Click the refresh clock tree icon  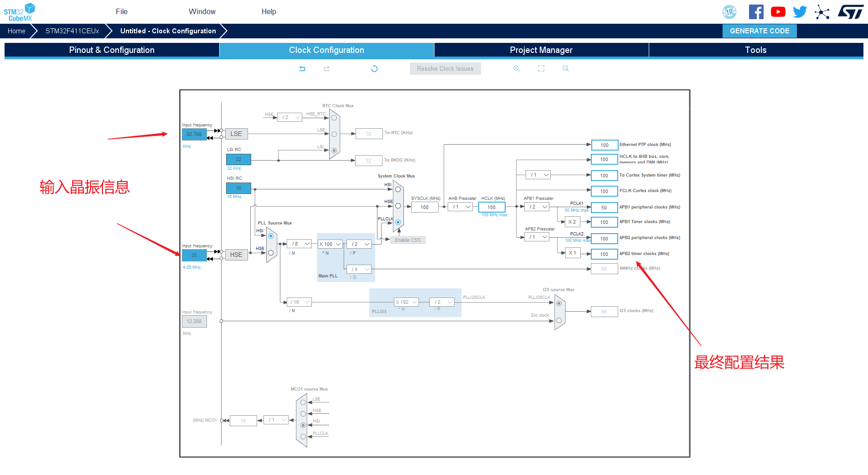[374, 68]
